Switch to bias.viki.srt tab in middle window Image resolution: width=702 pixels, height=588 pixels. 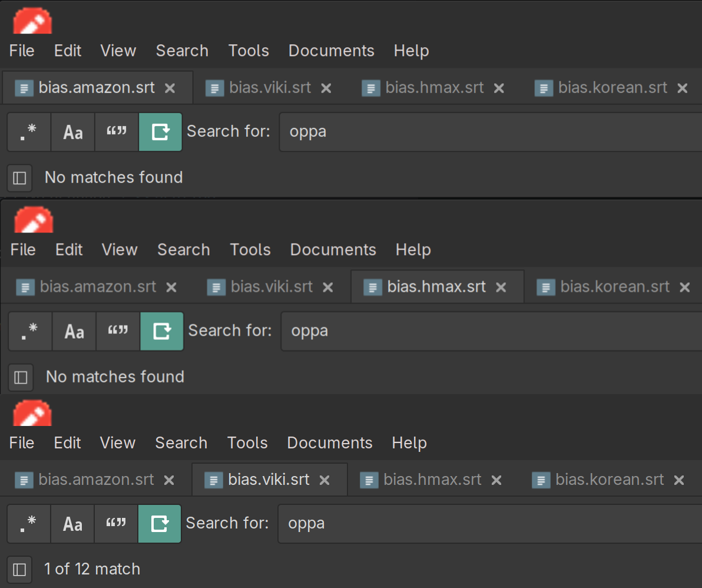[271, 286]
